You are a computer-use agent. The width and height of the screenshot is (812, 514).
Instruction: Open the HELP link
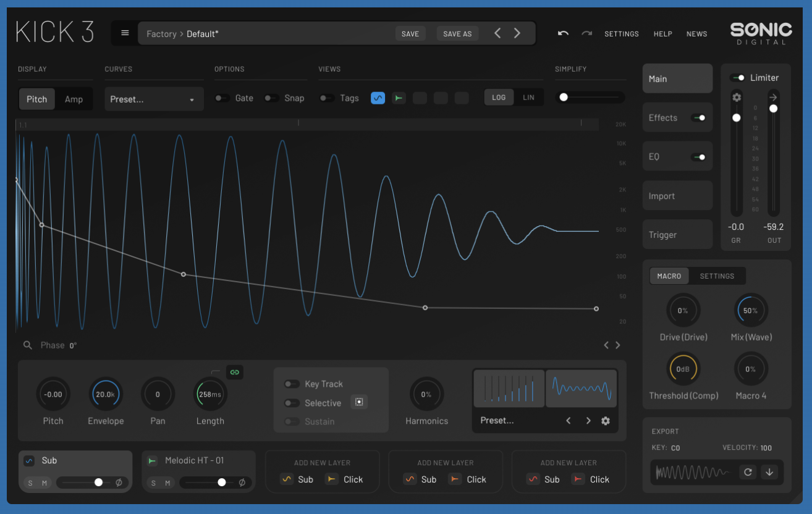click(662, 34)
